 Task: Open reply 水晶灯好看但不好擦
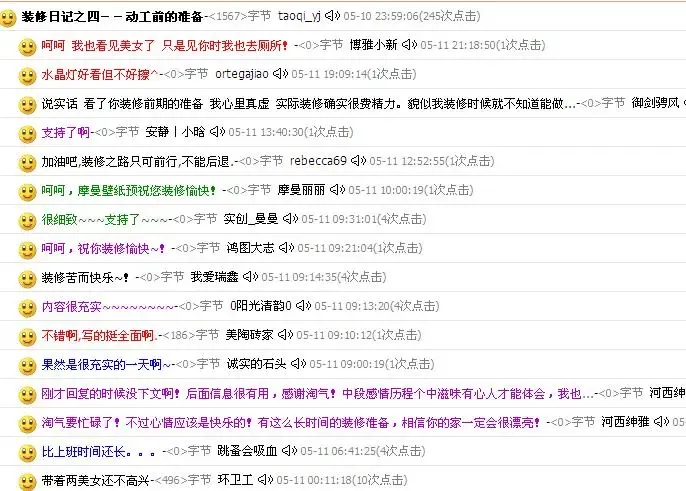pyautogui.click(x=100, y=74)
